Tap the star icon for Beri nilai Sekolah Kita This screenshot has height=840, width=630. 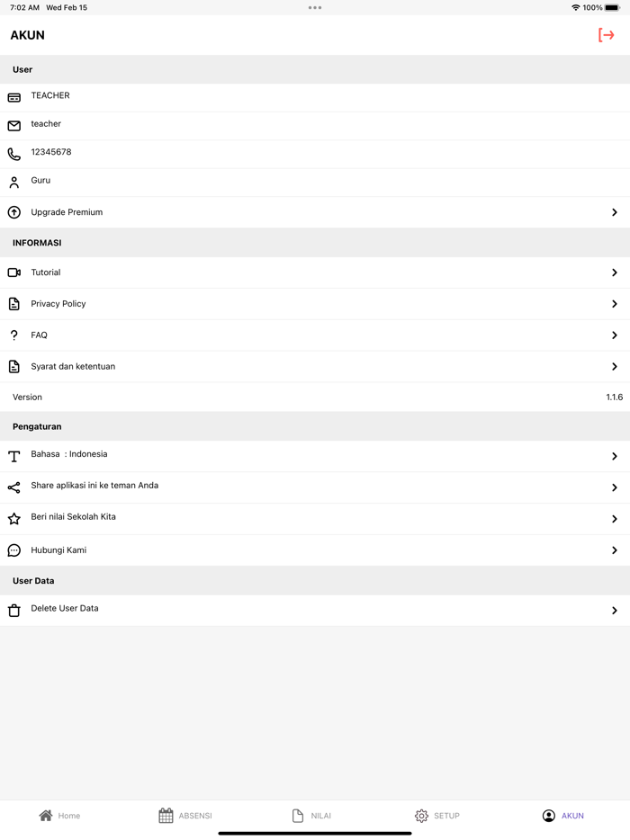click(x=13, y=518)
